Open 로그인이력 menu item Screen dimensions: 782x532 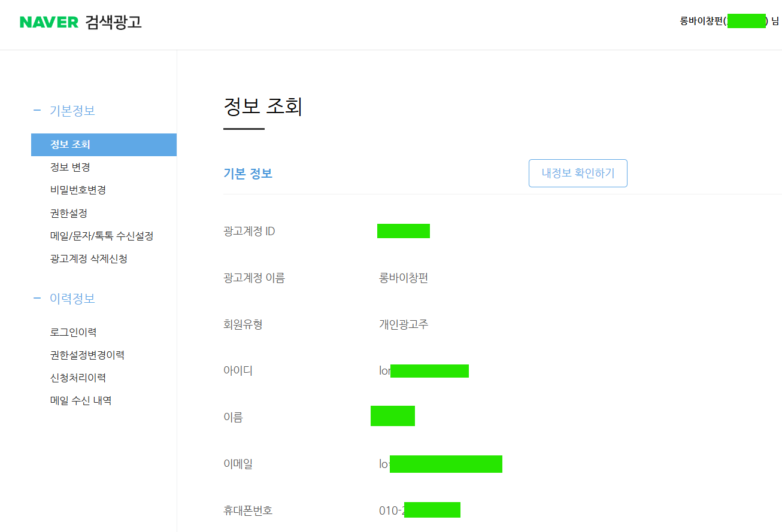pos(73,333)
